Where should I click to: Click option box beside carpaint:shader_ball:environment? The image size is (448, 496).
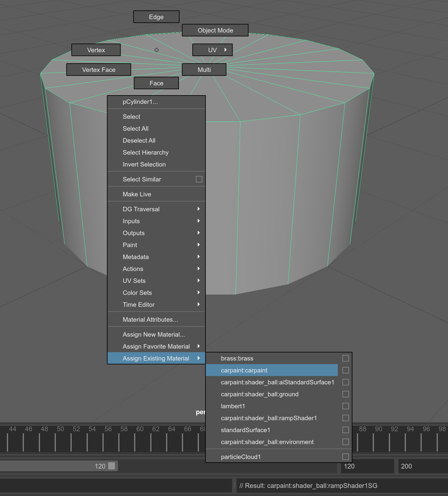(x=346, y=442)
